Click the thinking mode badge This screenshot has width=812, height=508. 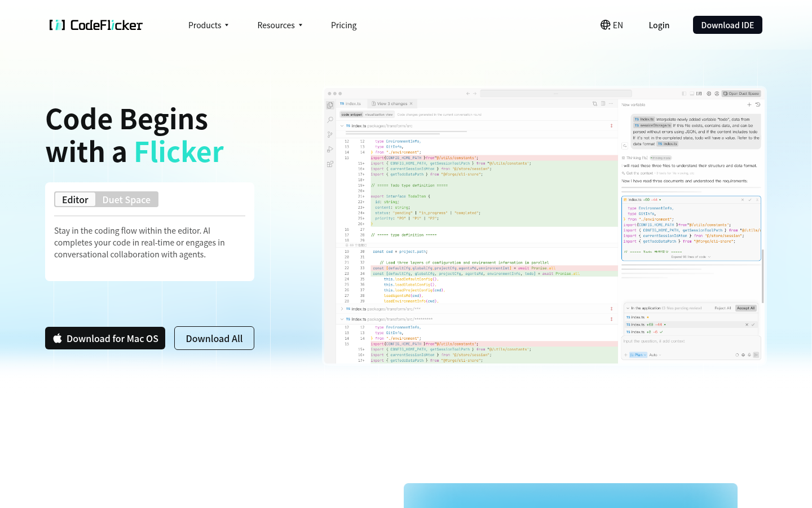click(x=660, y=158)
